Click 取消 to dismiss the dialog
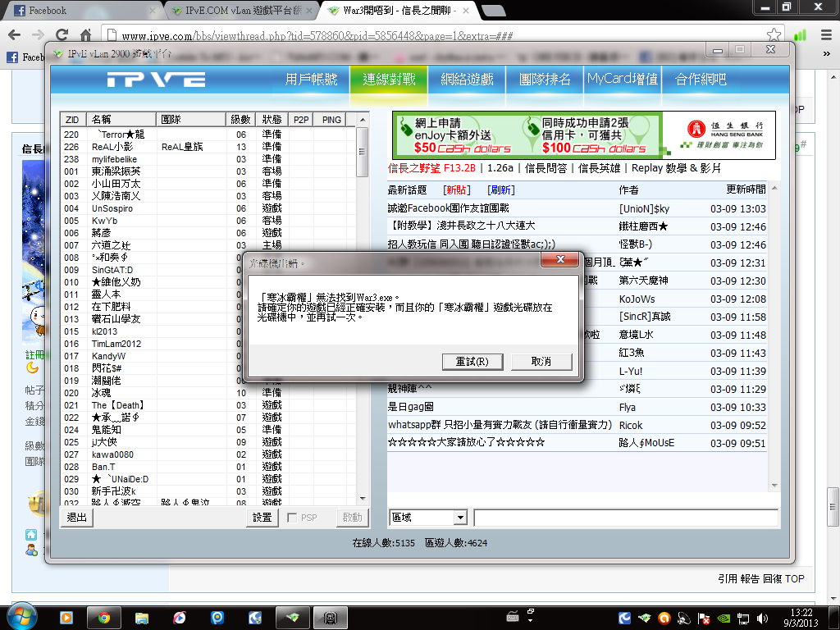Image resolution: width=840 pixels, height=630 pixels. (x=541, y=361)
